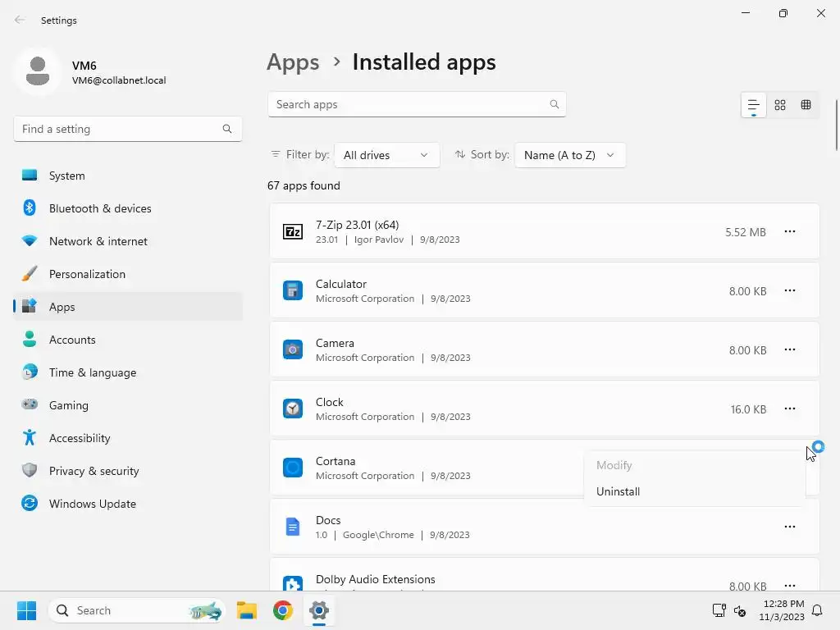Go to Privacy & security settings

click(94, 471)
